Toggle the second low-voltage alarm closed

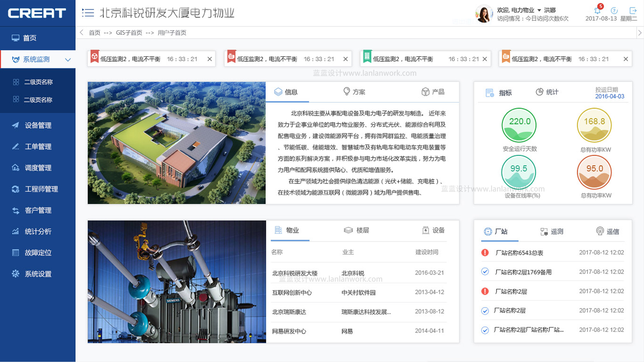click(349, 59)
